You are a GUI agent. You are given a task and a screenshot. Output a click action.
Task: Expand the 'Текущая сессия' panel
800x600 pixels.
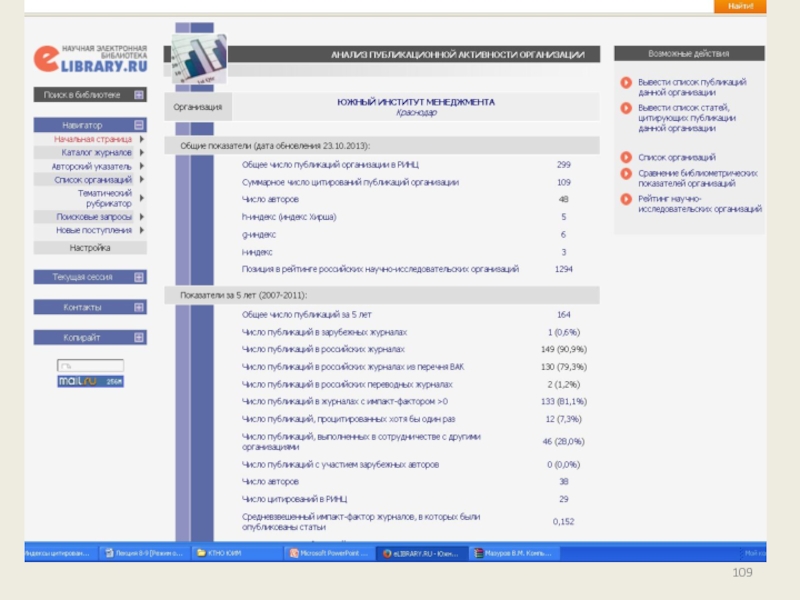point(139,277)
